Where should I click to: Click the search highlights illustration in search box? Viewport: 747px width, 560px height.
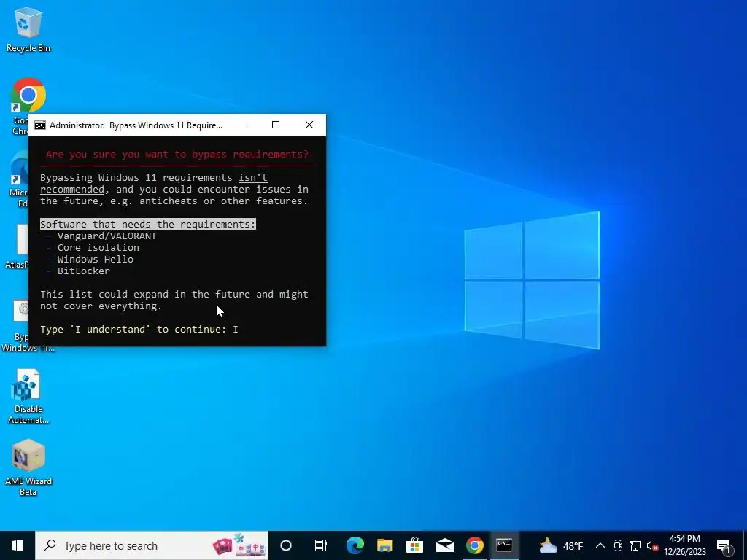pyautogui.click(x=239, y=545)
